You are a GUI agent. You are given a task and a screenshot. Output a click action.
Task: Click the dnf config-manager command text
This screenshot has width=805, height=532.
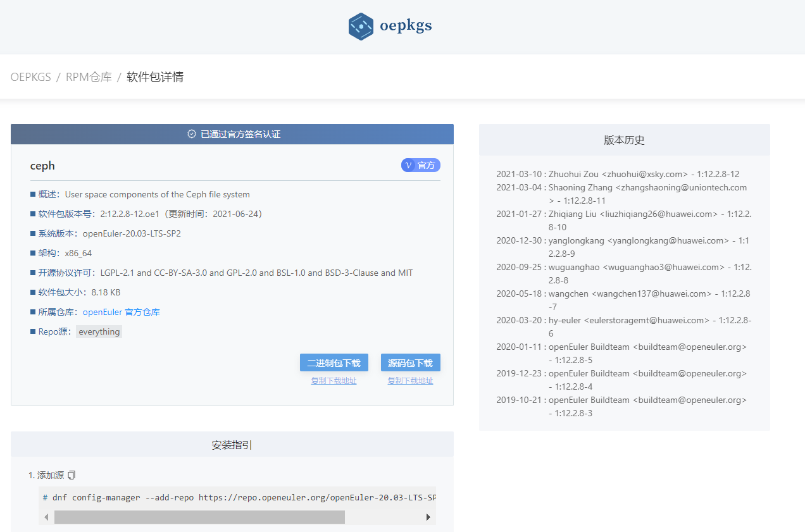239,497
